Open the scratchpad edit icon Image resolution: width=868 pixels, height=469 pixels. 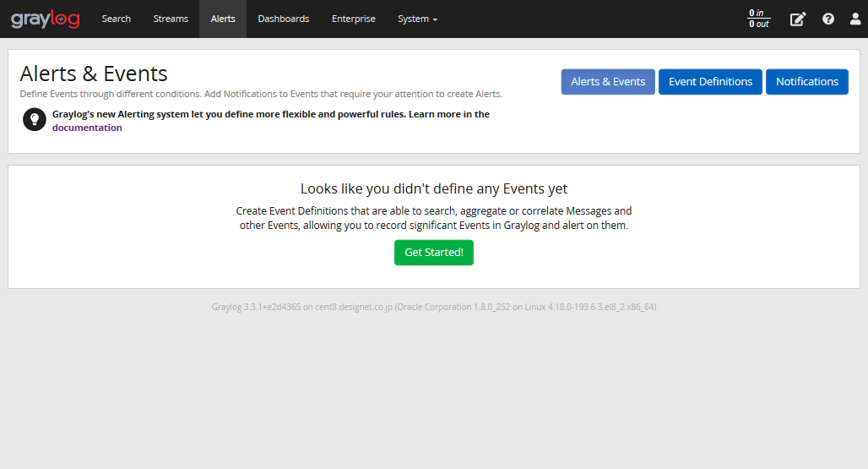(x=797, y=19)
